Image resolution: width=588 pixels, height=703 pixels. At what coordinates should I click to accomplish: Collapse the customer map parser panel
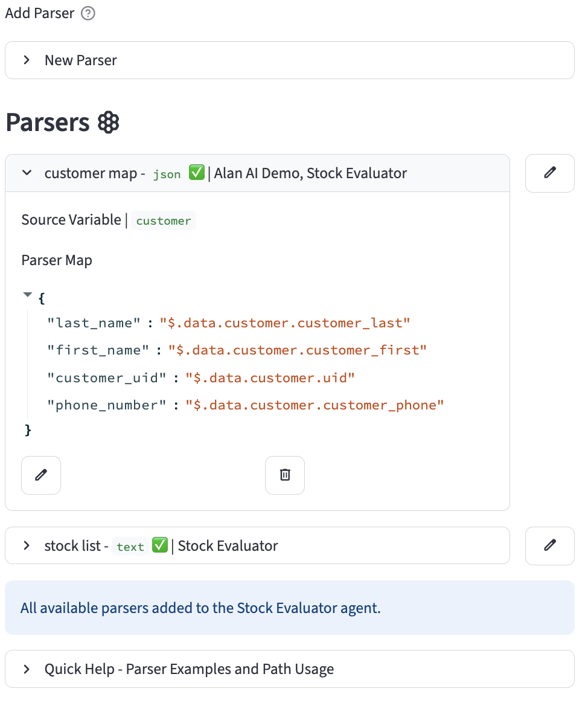pyautogui.click(x=27, y=173)
